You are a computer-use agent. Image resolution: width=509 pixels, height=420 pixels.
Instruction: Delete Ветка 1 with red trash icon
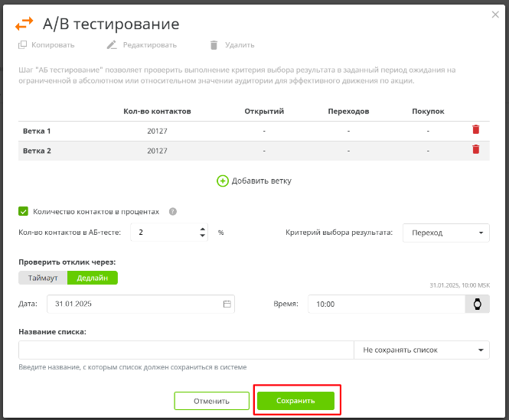(x=475, y=130)
